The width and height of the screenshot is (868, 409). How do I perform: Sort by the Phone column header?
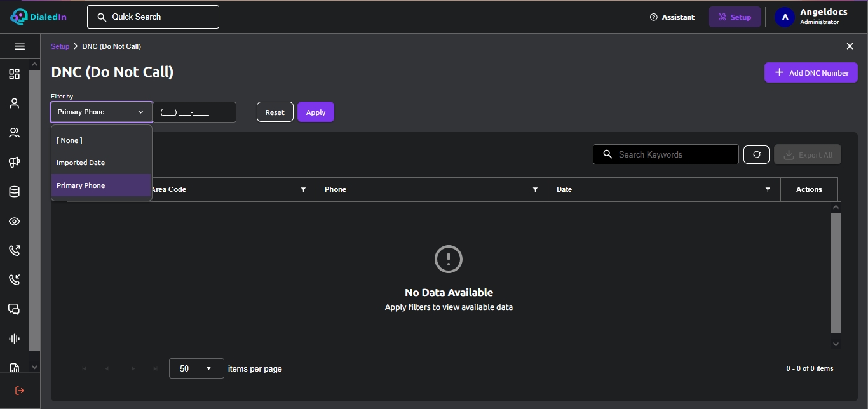(x=336, y=189)
